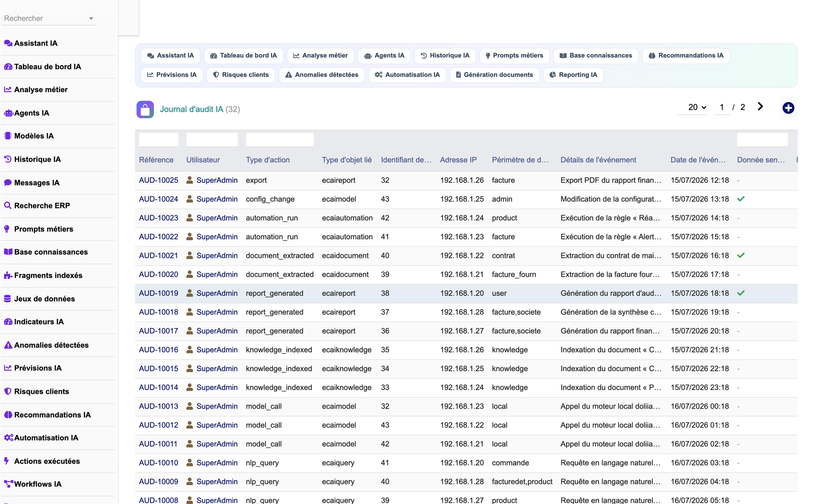Click the page number field showing 1
Viewport: 815px width, 504px height.
pyautogui.click(x=722, y=108)
